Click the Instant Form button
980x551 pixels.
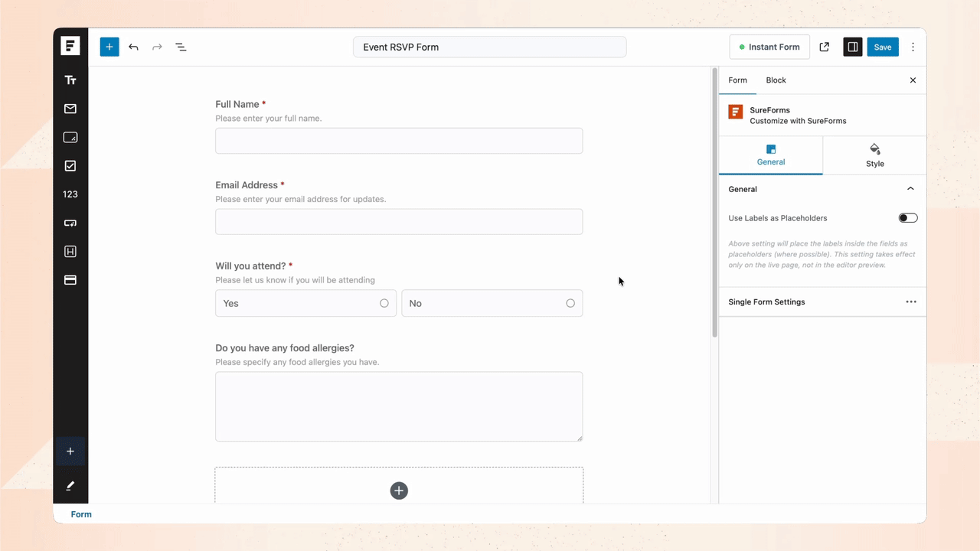tap(769, 47)
